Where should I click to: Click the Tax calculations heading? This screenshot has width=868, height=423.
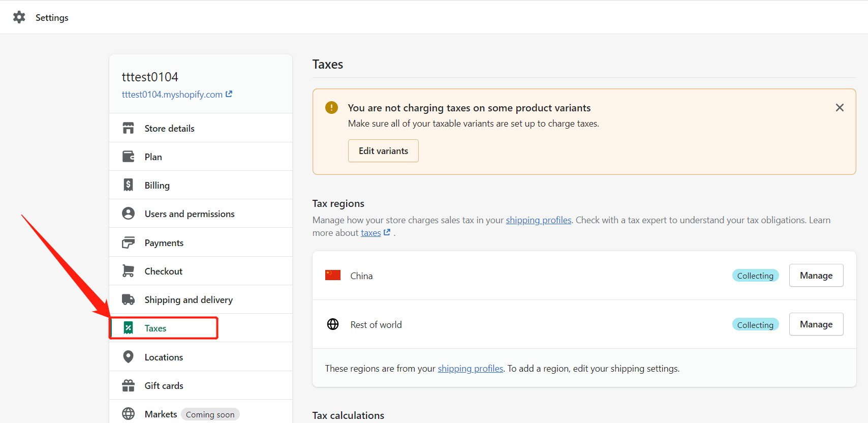coord(348,415)
